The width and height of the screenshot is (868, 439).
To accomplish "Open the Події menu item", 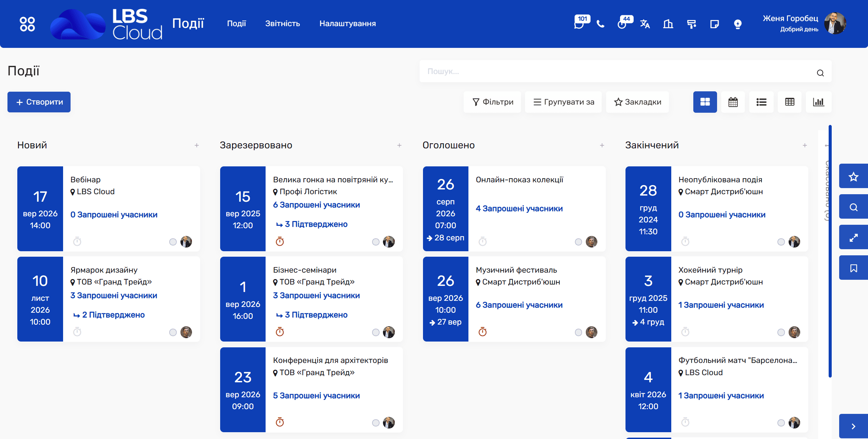I will [x=236, y=24].
